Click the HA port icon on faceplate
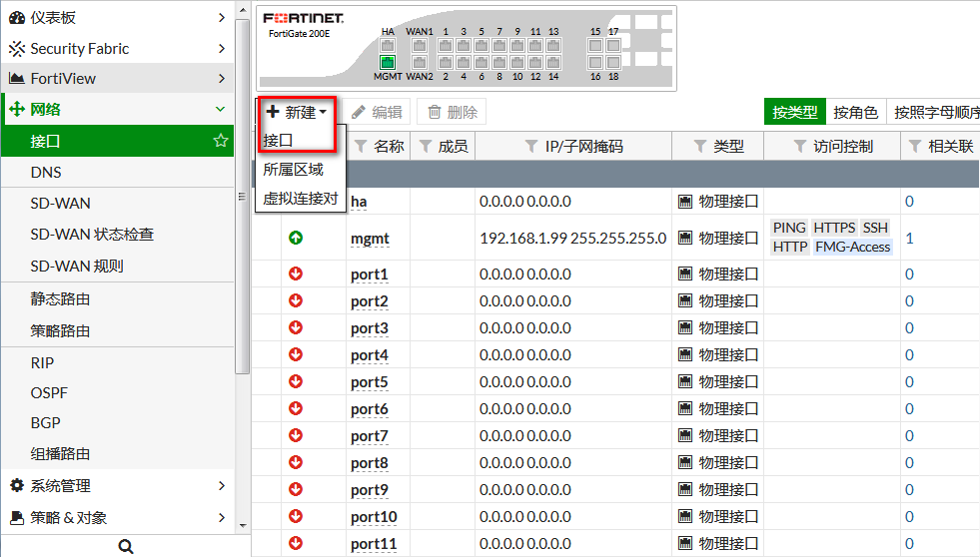This screenshot has height=557, width=980. (388, 45)
